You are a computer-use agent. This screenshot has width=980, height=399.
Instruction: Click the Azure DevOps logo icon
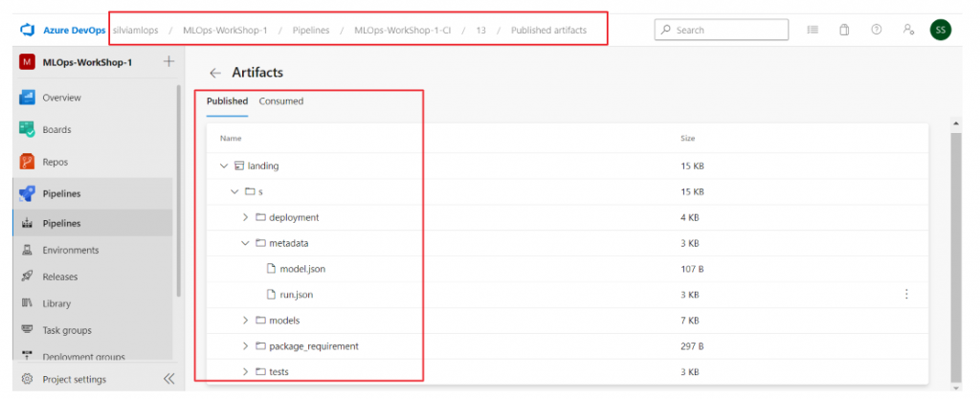click(x=28, y=30)
